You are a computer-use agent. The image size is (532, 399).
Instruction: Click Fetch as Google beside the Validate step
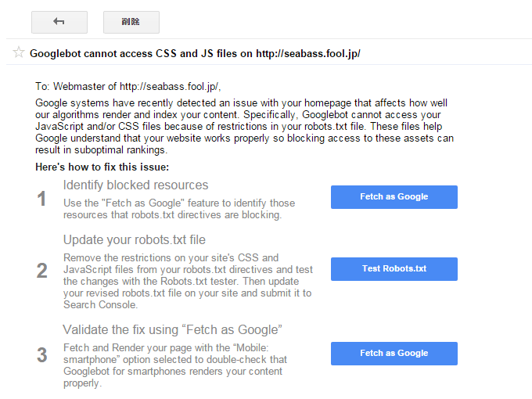click(394, 354)
